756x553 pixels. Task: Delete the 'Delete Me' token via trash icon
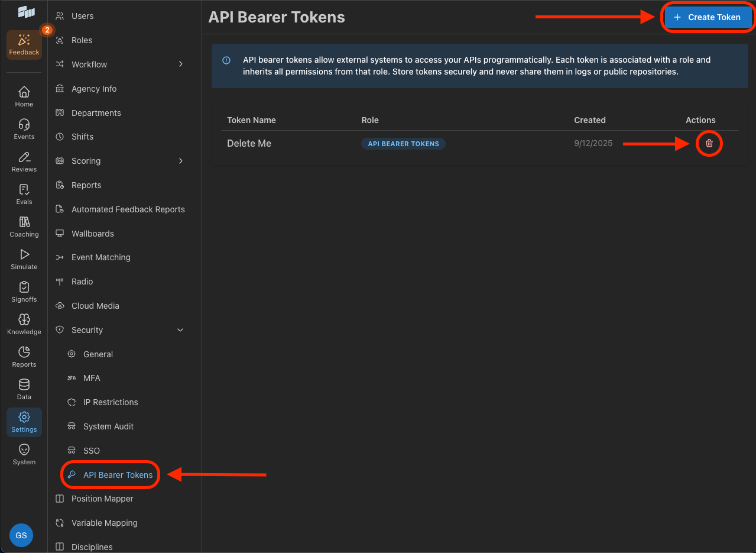(x=709, y=143)
